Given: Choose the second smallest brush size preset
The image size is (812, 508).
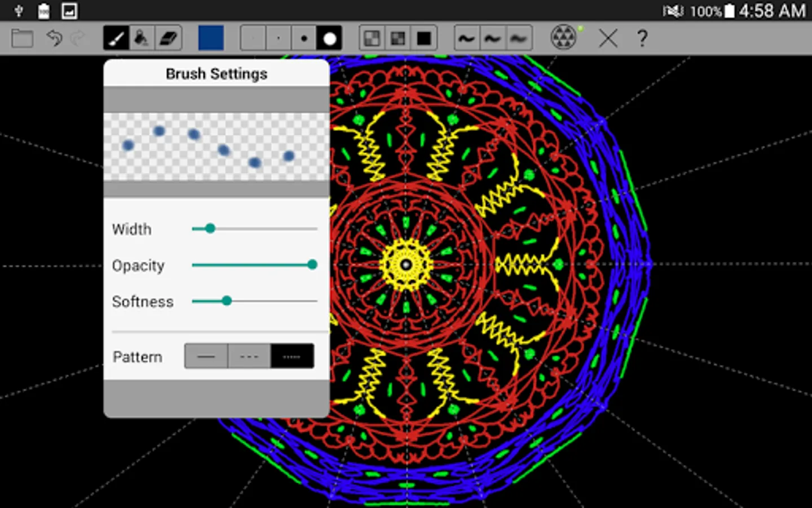Looking at the screenshot, I should [x=279, y=38].
